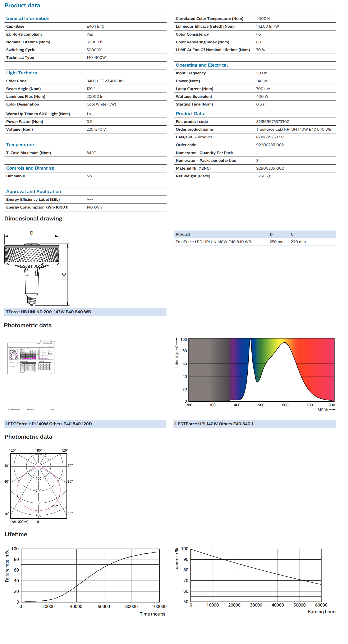This screenshot has height=644, width=348.
Task: Click Correlated Color Temperature value "4000 K"
Action: pyautogui.click(x=263, y=19)
